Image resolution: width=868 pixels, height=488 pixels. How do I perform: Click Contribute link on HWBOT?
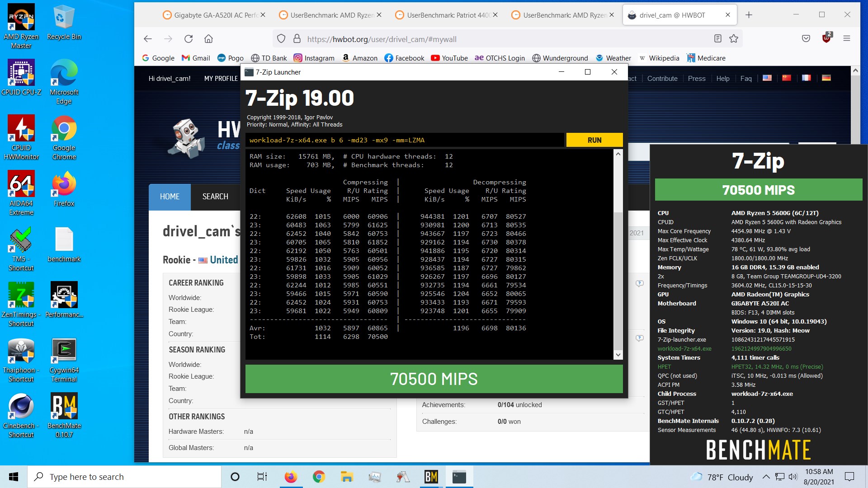point(662,79)
